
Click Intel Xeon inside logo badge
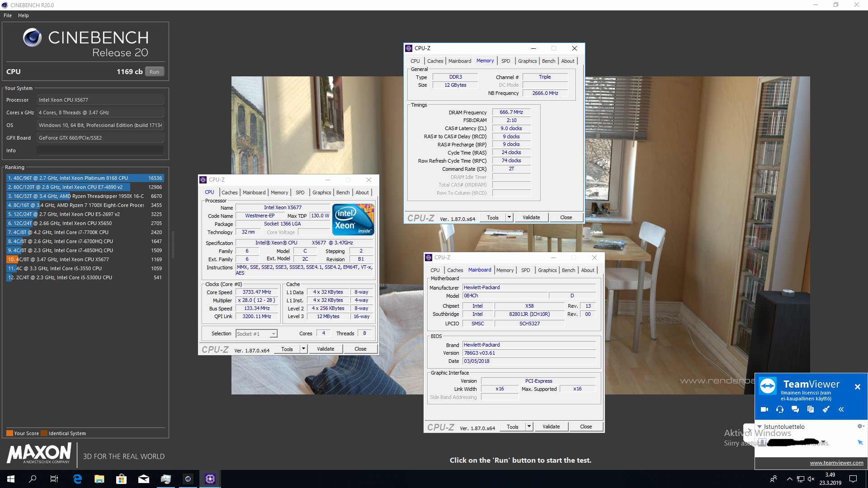353,220
